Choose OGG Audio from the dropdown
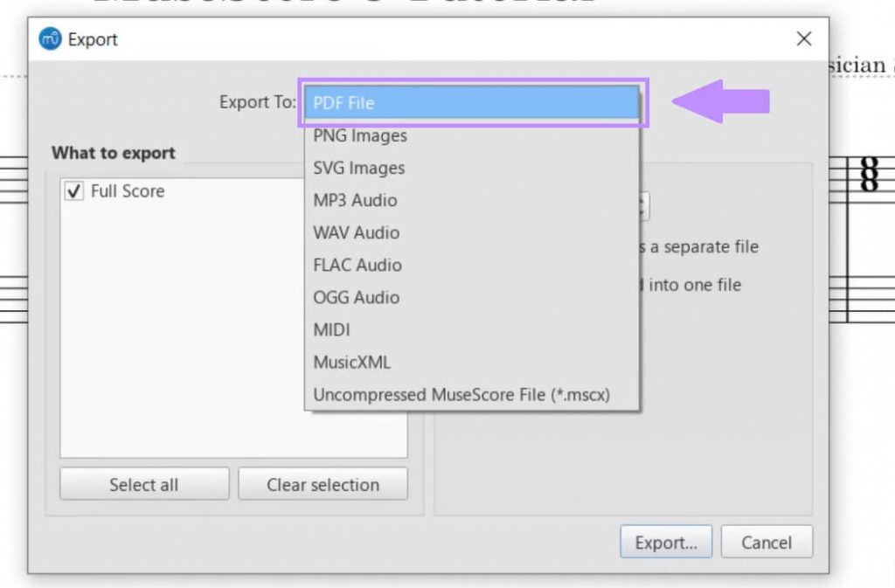This screenshot has width=895, height=588. 356,297
